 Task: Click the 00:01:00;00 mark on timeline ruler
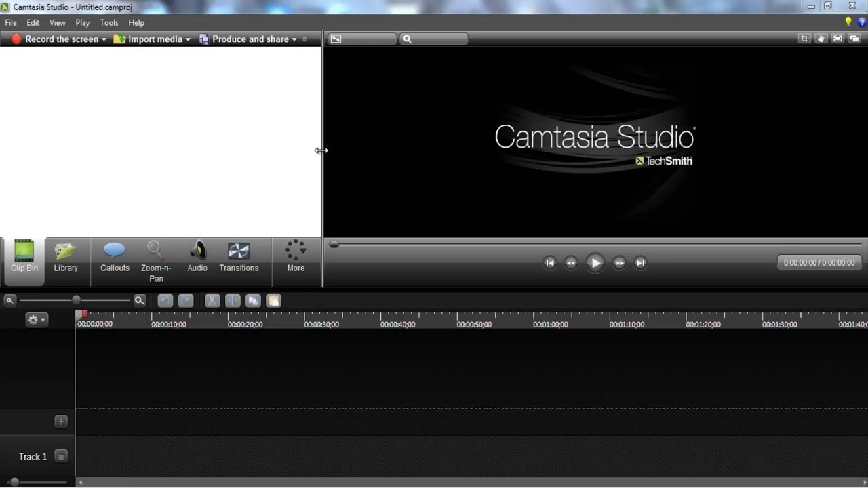[x=551, y=325]
